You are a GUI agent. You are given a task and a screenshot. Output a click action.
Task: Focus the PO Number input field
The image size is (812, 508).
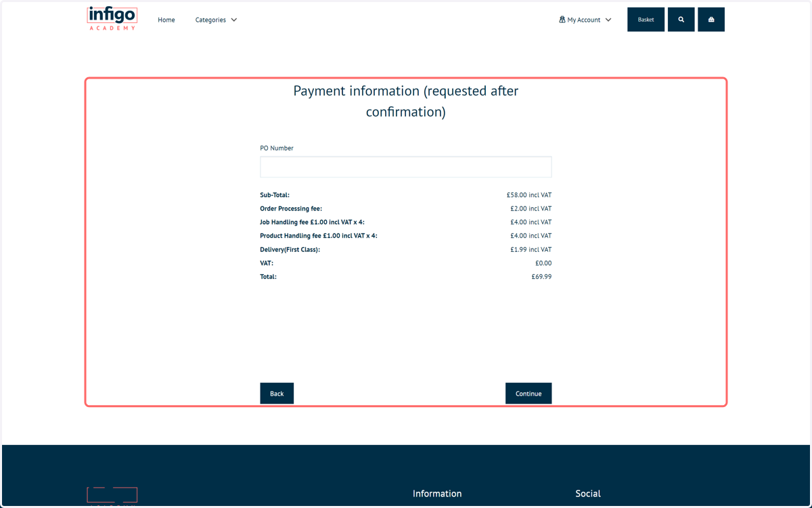point(406,167)
